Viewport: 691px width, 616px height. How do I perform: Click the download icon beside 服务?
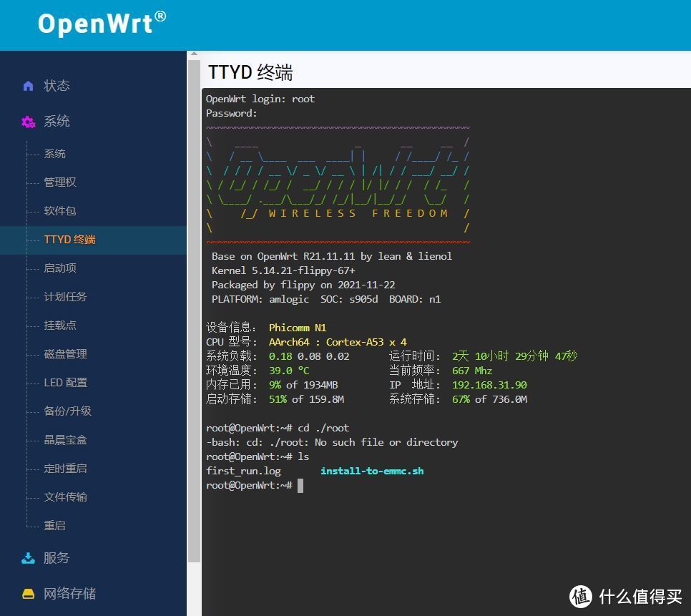29,558
